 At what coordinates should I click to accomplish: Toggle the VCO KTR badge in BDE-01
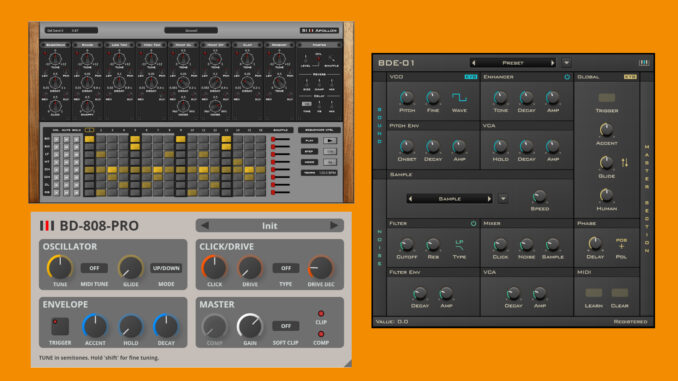click(x=470, y=77)
